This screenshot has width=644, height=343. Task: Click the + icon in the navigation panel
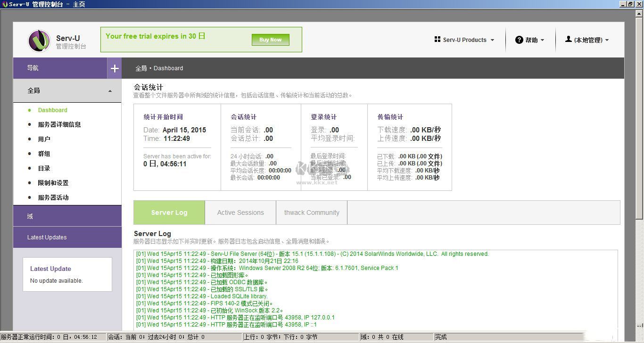(114, 68)
